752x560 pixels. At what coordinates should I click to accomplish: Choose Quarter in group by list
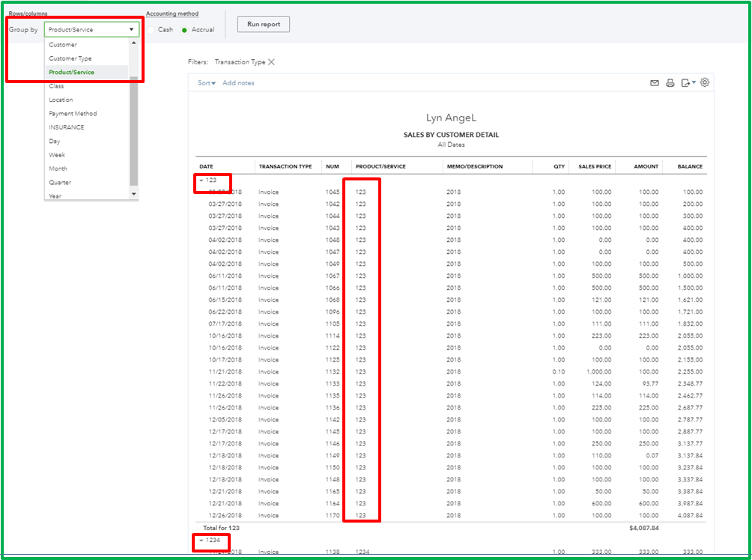click(60, 183)
